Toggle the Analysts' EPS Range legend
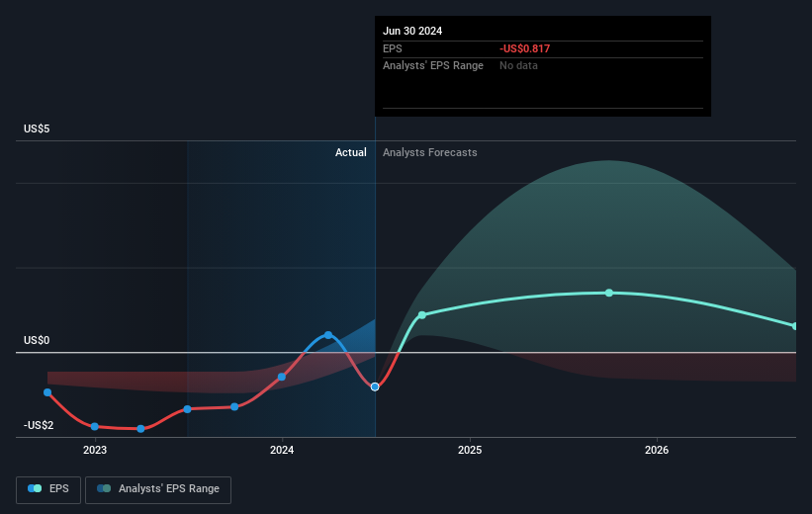The image size is (812, 514). coord(158,489)
